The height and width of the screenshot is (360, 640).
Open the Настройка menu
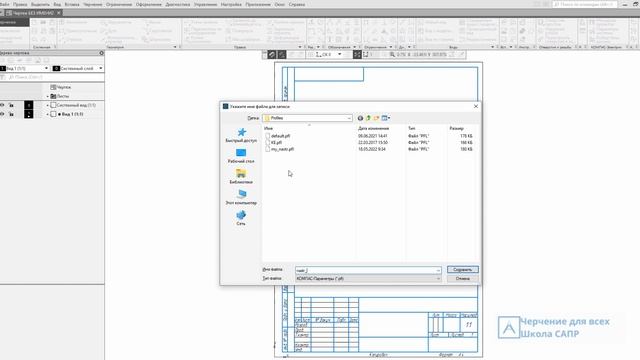coord(231,4)
